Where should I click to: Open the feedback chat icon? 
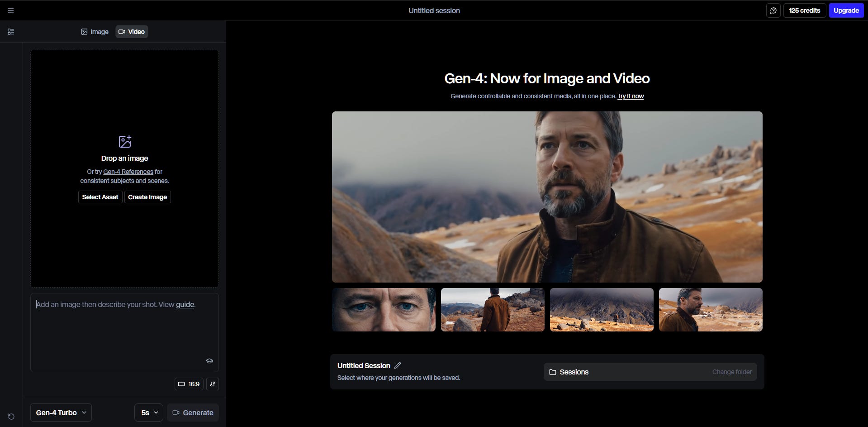[x=773, y=10]
